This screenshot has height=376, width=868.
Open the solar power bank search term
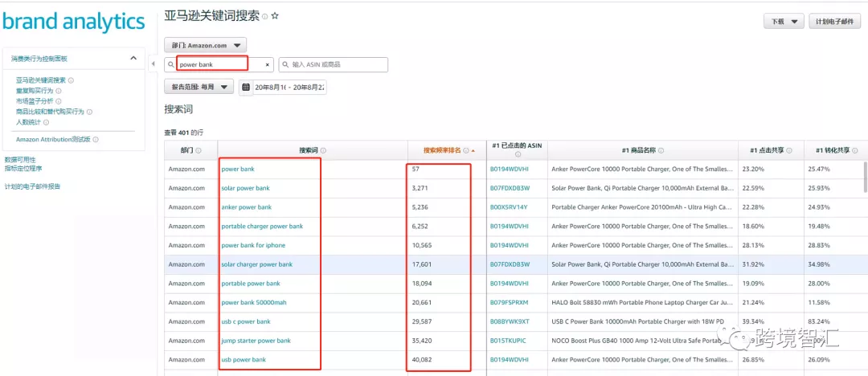click(x=245, y=188)
